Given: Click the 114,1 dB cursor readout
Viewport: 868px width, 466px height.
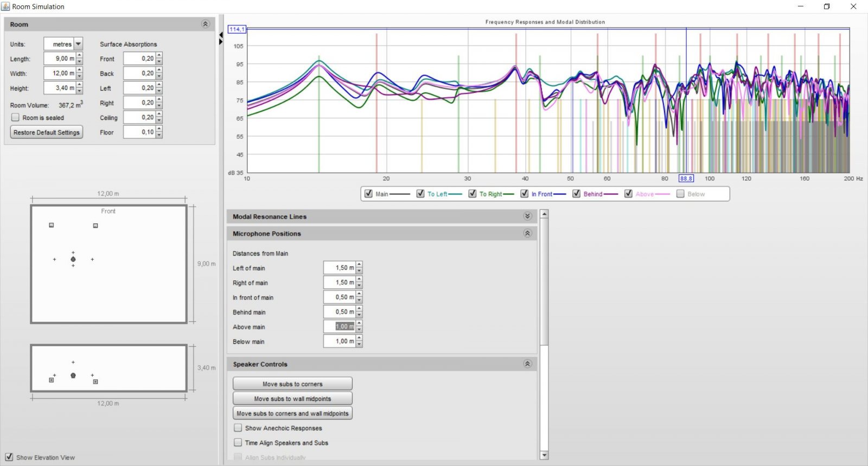Looking at the screenshot, I should 237,29.
